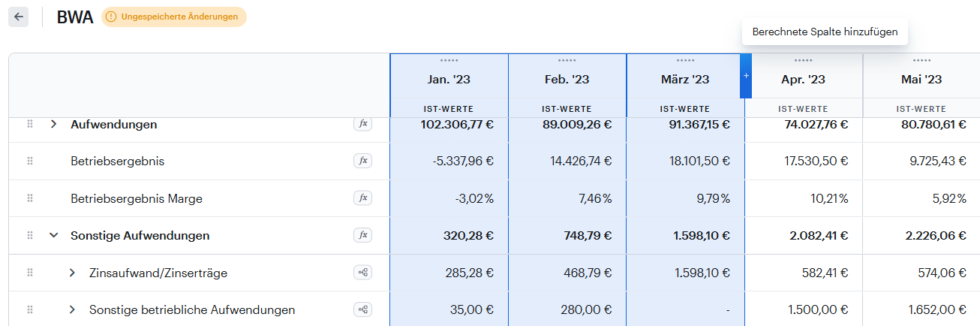
Task: Expand Zinsaufwand/Zinserträge sub-row
Action: coord(72,273)
